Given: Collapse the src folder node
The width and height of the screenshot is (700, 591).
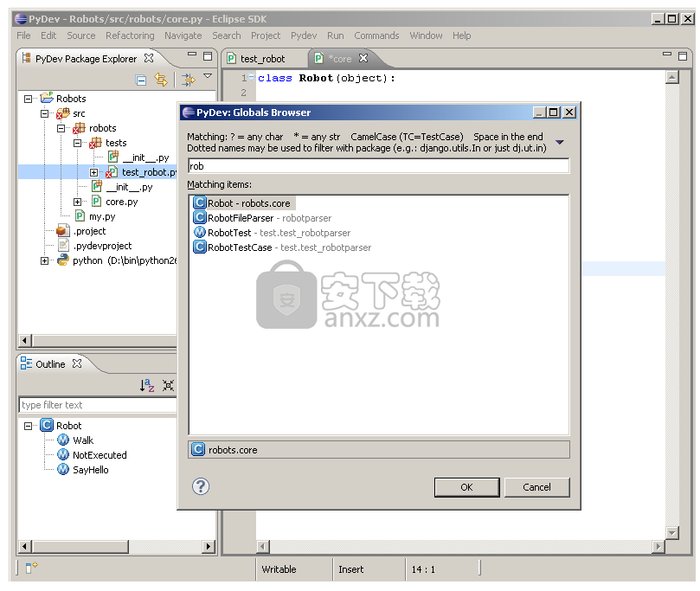Looking at the screenshot, I should click(x=45, y=113).
